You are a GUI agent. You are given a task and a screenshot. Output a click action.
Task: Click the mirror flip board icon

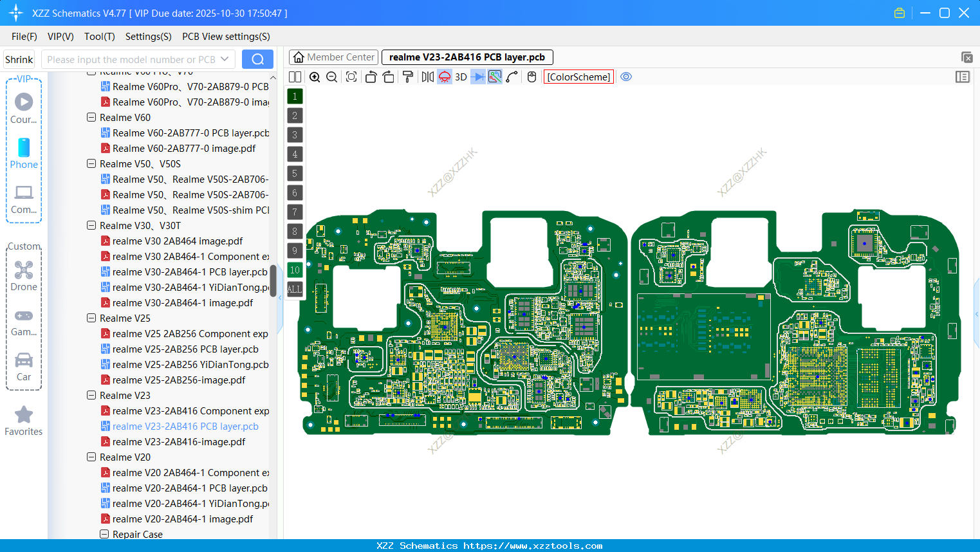(x=428, y=77)
